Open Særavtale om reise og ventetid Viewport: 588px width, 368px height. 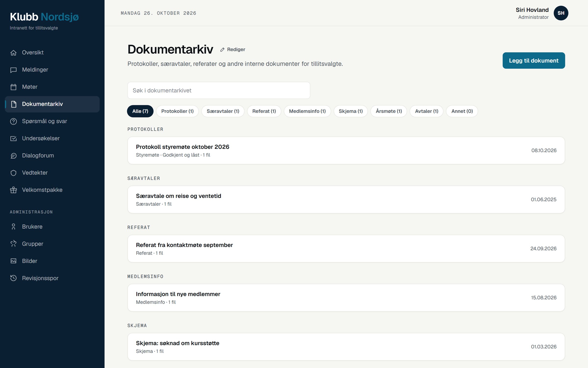point(346,199)
